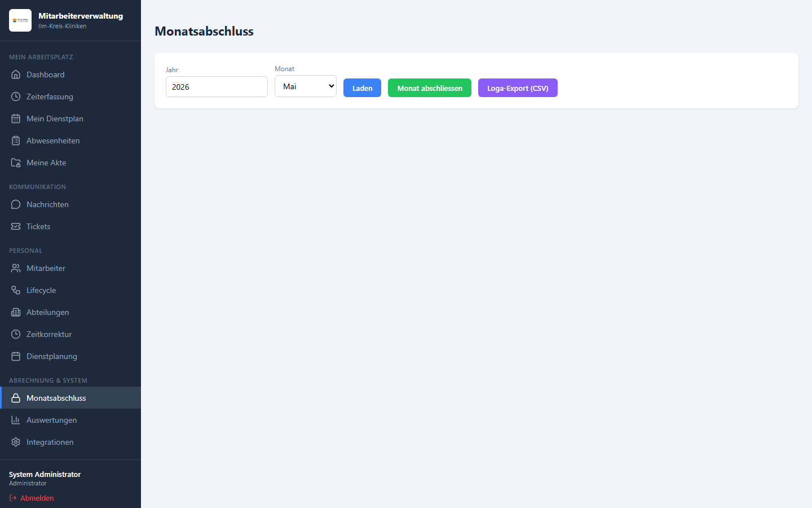
Task: Open the Meine Akte page
Action: coord(70,163)
